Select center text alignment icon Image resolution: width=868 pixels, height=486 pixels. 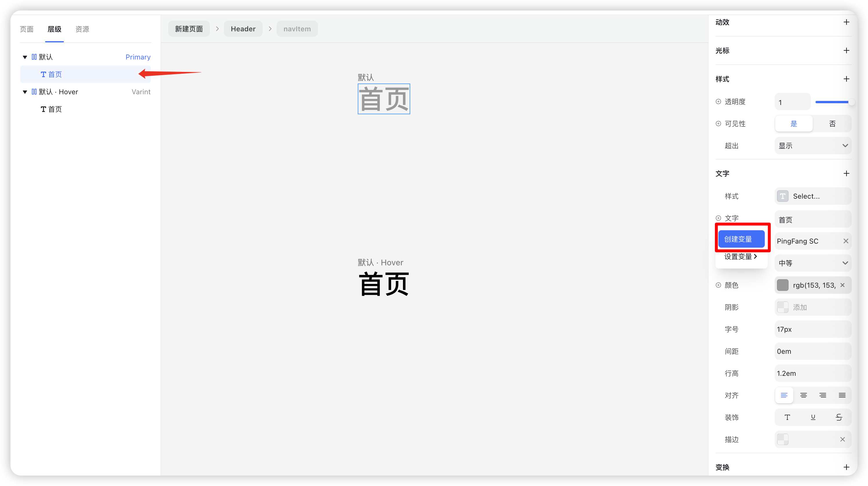click(x=803, y=395)
